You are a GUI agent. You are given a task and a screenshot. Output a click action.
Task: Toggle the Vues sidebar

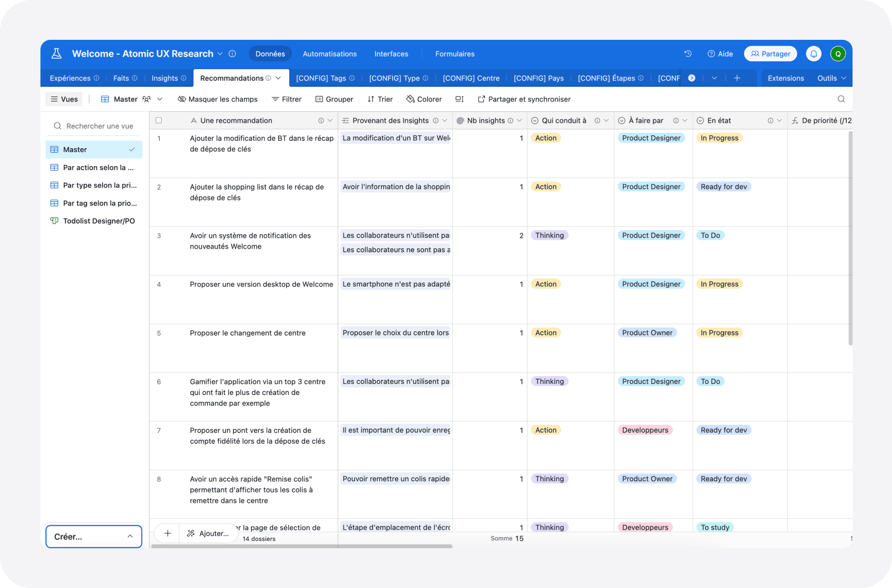(64, 99)
